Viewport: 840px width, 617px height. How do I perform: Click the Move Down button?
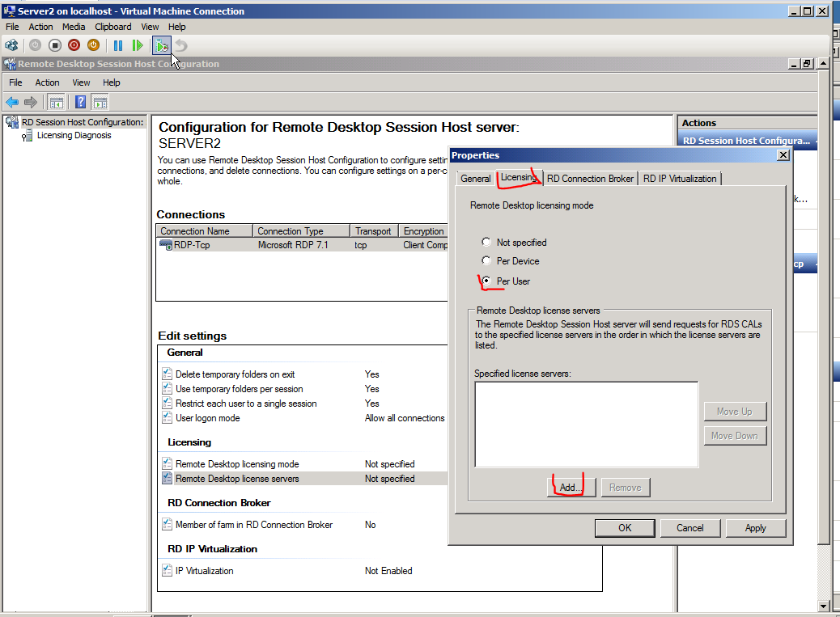point(735,436)
